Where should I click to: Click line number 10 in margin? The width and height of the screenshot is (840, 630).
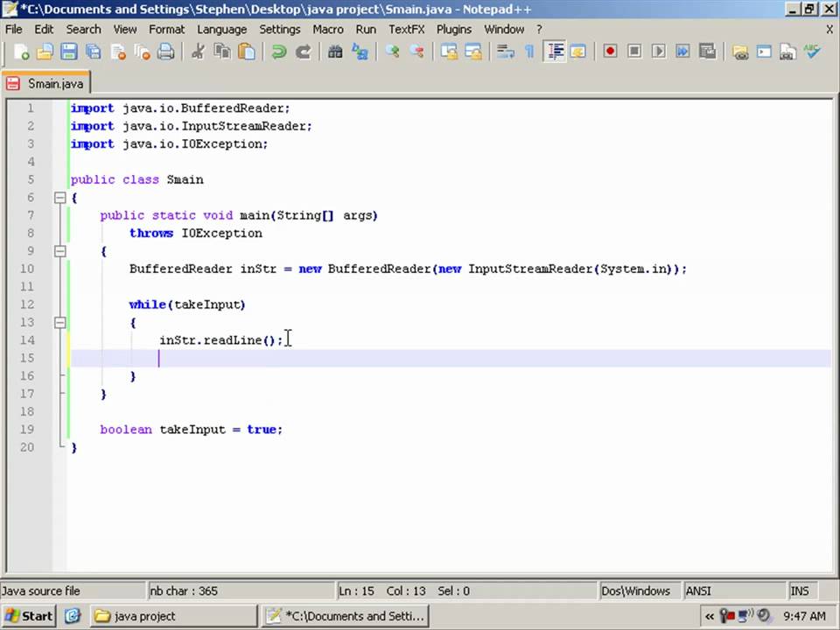[x=27, y=269]
